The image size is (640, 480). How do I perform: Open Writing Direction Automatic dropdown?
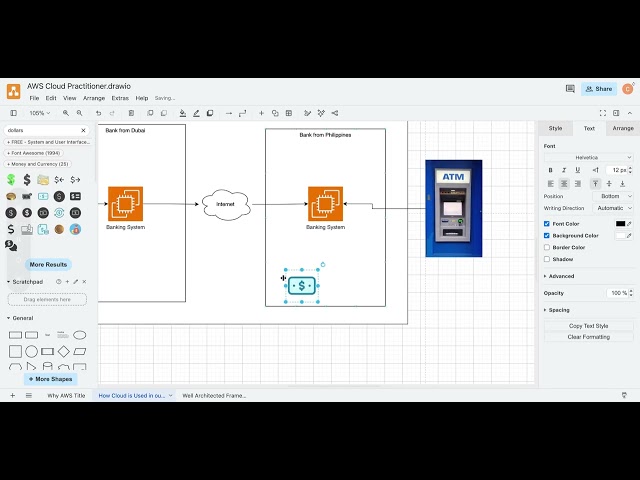(613, 208)
